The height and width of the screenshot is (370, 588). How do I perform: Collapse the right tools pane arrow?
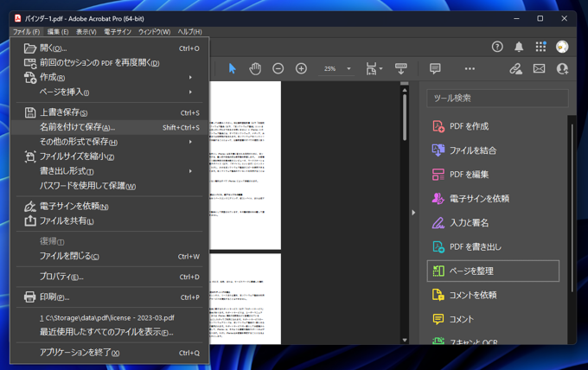click(413, 212)
